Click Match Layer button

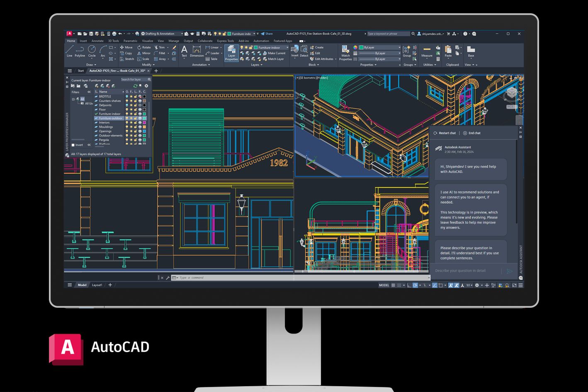point(273,59)
